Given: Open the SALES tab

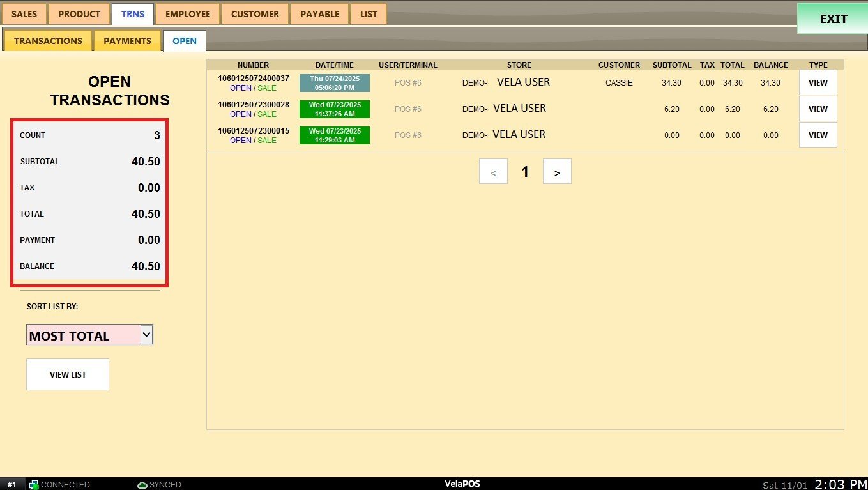Looking at the screenshot, I should click(x=24, y=14).
